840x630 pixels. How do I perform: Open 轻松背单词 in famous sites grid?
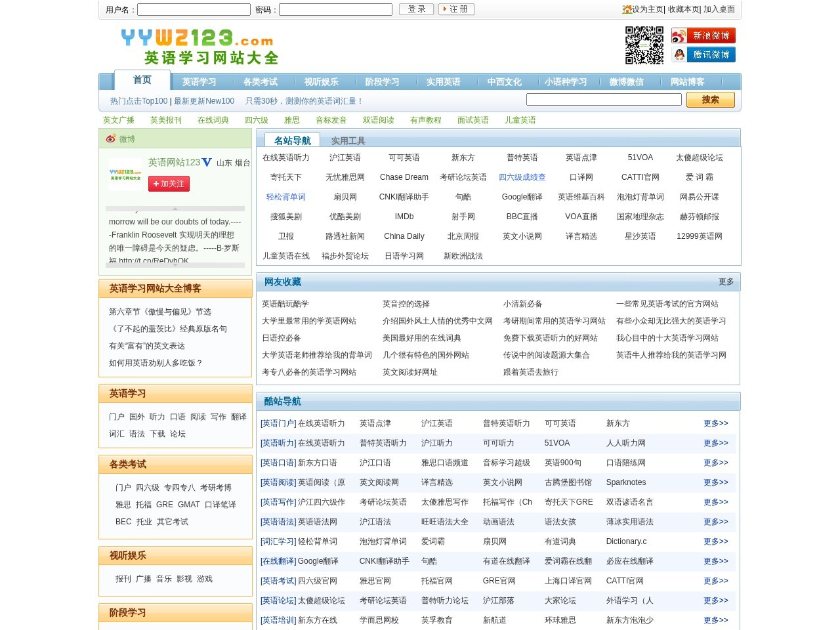[x=286, y=197]
